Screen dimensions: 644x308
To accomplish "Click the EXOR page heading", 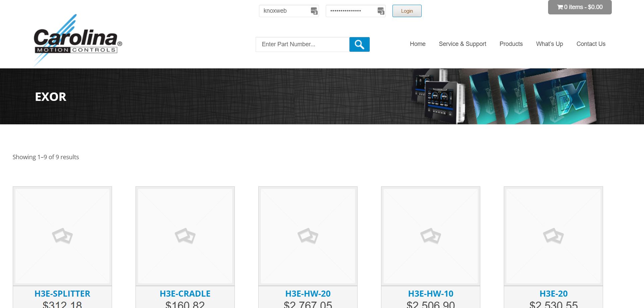I will pyautogui.click(x=51, y=97).
